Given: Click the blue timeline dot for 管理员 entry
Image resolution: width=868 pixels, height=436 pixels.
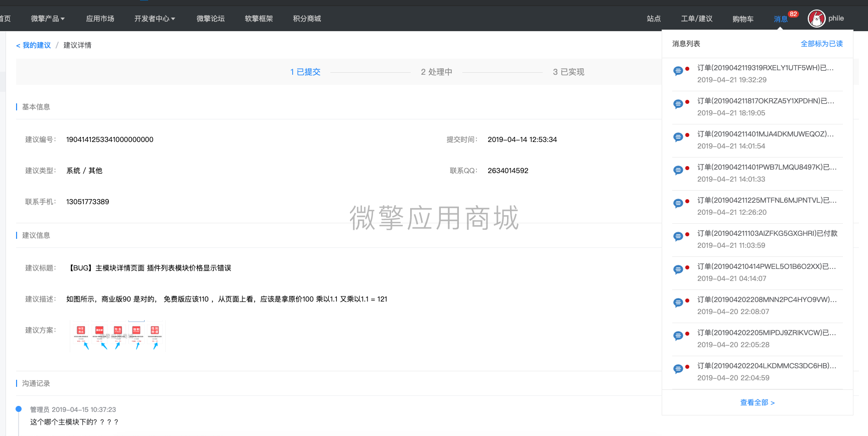Looking at the screenshot, I should click(x=19, y=409).
